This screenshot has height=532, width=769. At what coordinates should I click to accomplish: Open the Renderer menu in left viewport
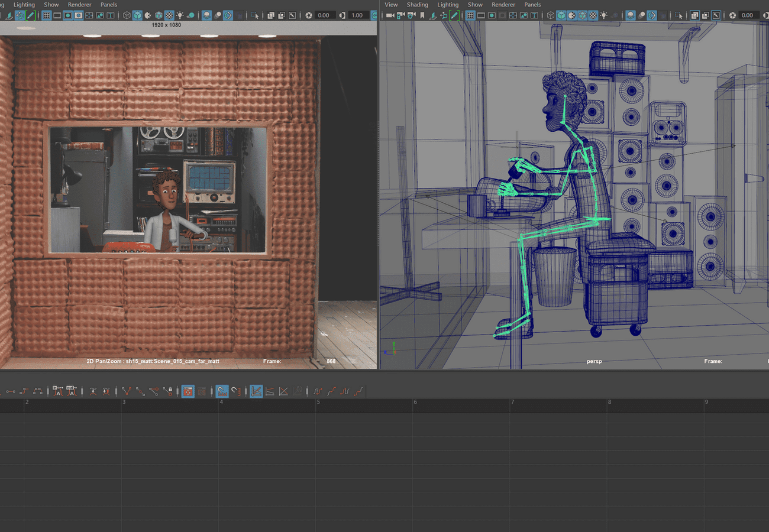point(80,5)
